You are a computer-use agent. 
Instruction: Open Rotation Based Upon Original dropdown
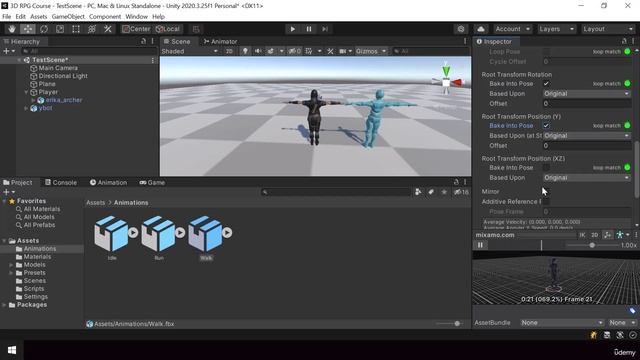pyautogui.click(x=587, y=94)
